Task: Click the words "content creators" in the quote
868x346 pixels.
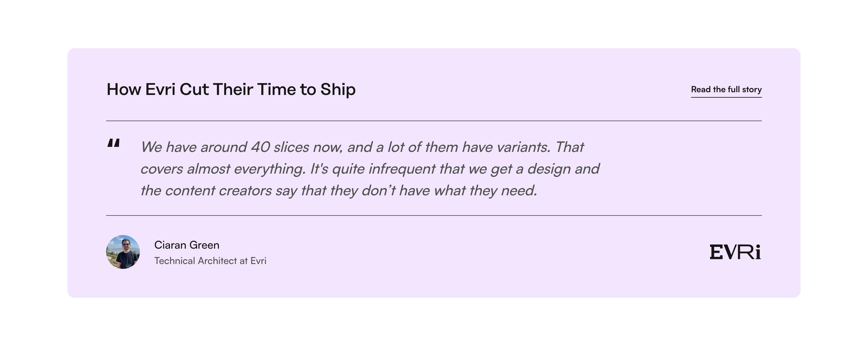Action: click(x=218, y=191)
